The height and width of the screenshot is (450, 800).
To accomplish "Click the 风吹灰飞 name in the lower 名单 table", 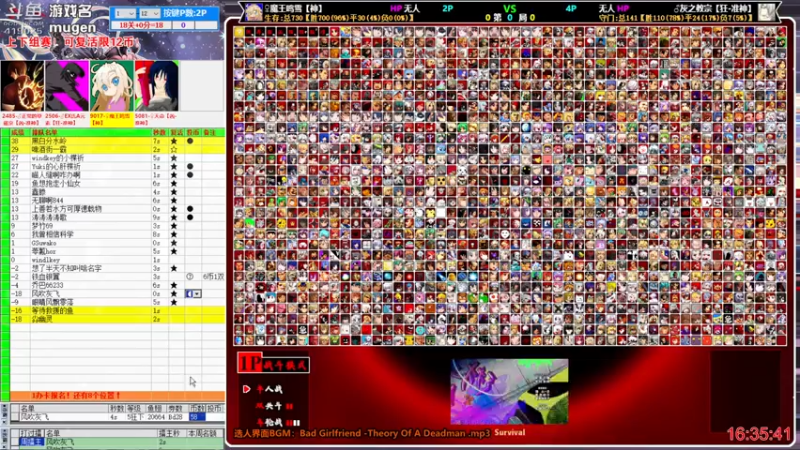I will coord(34,417).
